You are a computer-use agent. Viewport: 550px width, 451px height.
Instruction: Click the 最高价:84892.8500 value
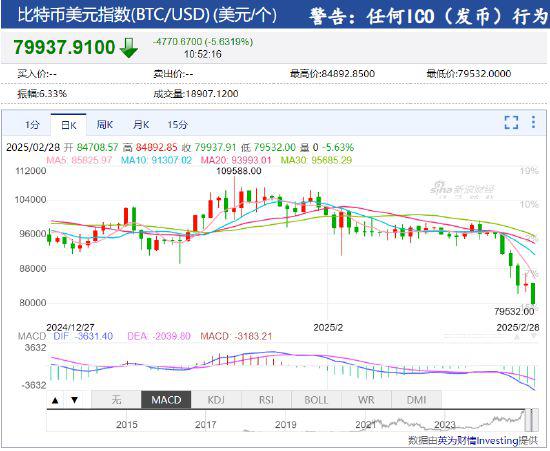tap(332, 74)
